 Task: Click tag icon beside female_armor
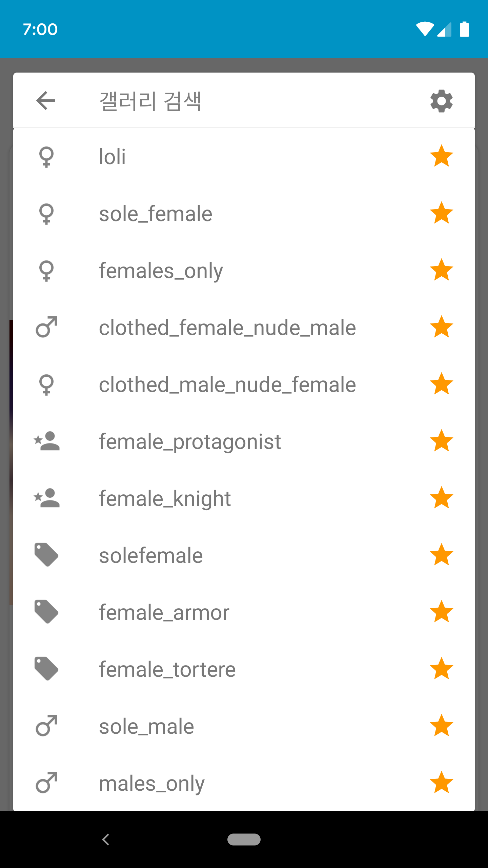tap(46, 612)
